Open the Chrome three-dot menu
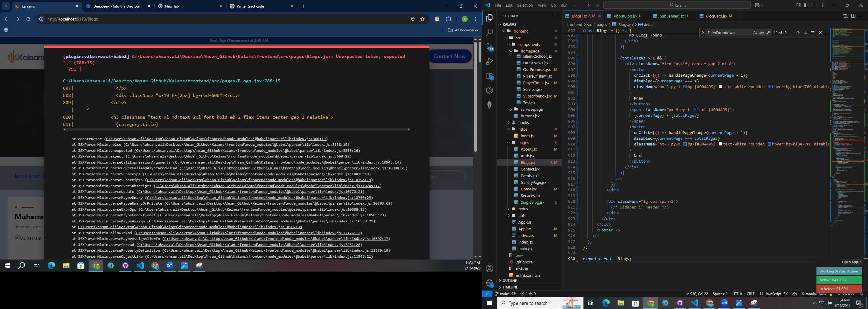This screenshot has height=309, width=868. point(476,19)
